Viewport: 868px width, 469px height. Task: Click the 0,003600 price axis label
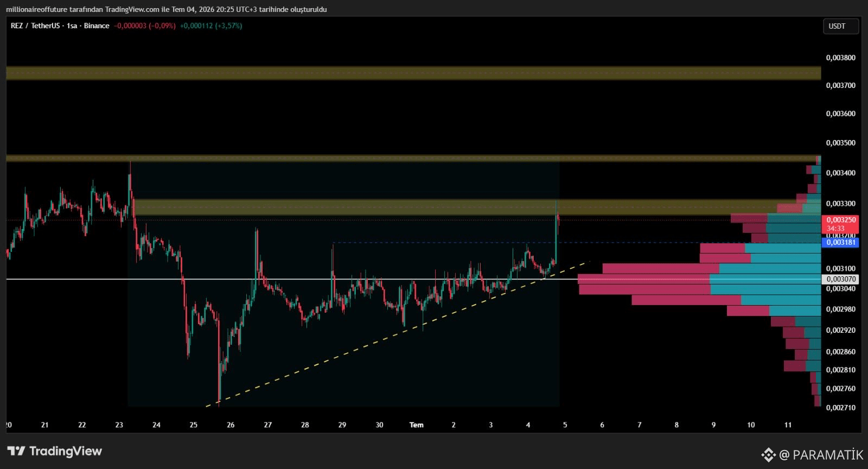(x=840, y=113)
